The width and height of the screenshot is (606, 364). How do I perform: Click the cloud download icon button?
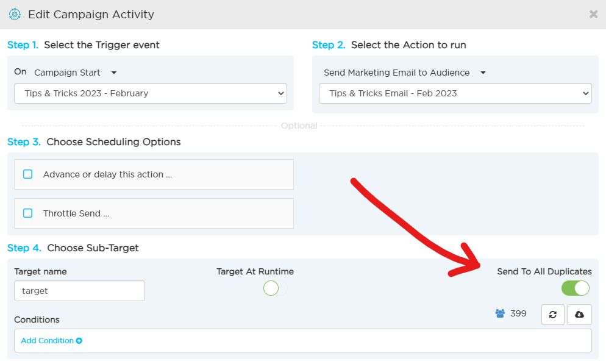[579, 315]
